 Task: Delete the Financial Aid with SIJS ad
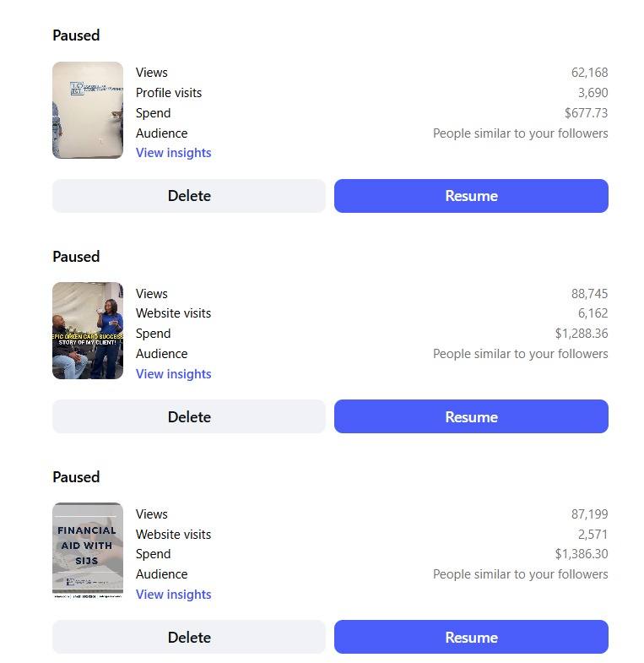pos(189,637)
